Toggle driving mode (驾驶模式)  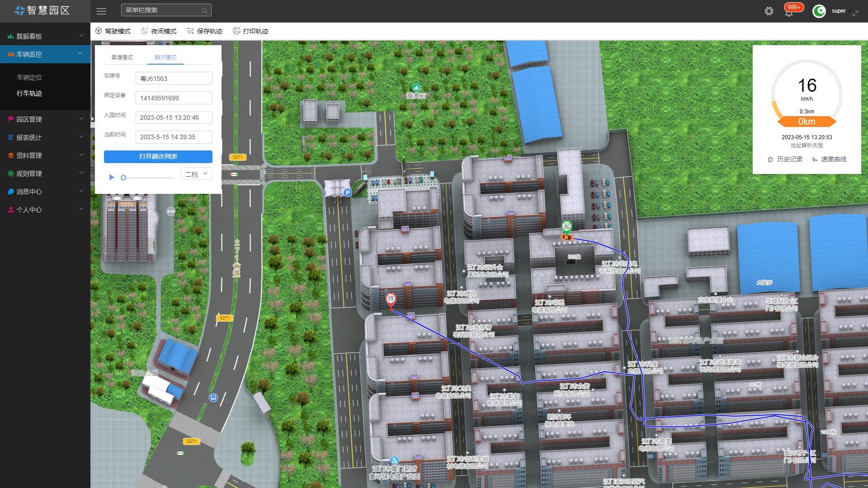tap(113, 31)
